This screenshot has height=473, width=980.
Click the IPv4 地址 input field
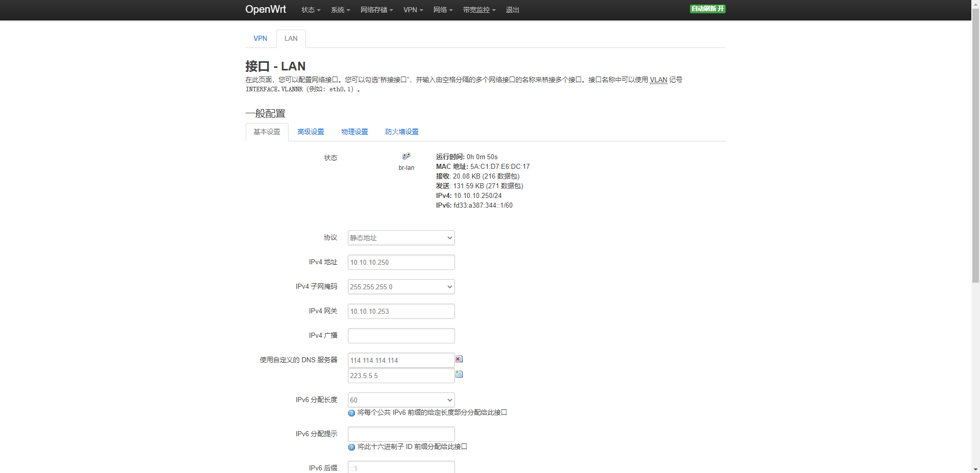click(401, 262)
